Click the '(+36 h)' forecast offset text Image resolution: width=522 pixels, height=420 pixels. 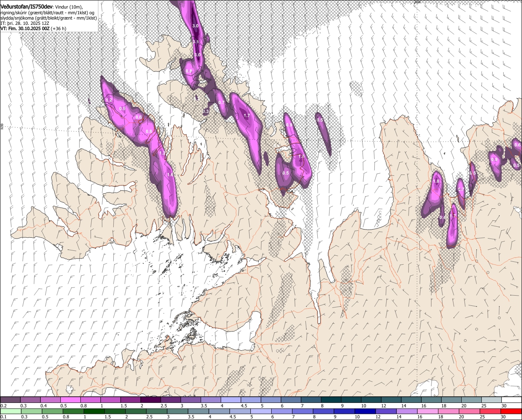pos(59,29)
